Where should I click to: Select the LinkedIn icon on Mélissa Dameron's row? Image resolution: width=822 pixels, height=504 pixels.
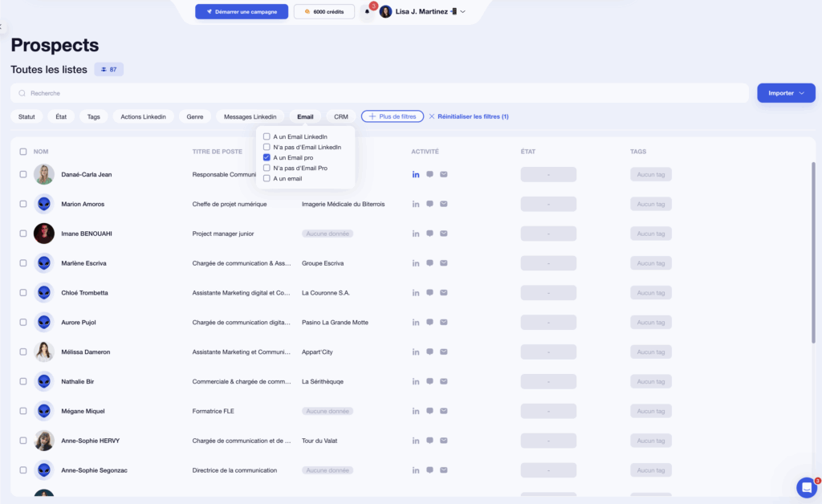click(416, 352)
